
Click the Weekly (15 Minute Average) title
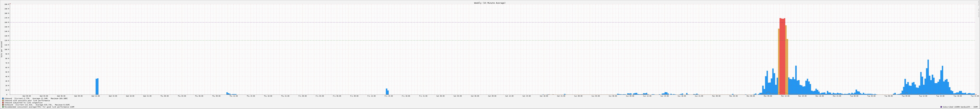coord(490,3)
